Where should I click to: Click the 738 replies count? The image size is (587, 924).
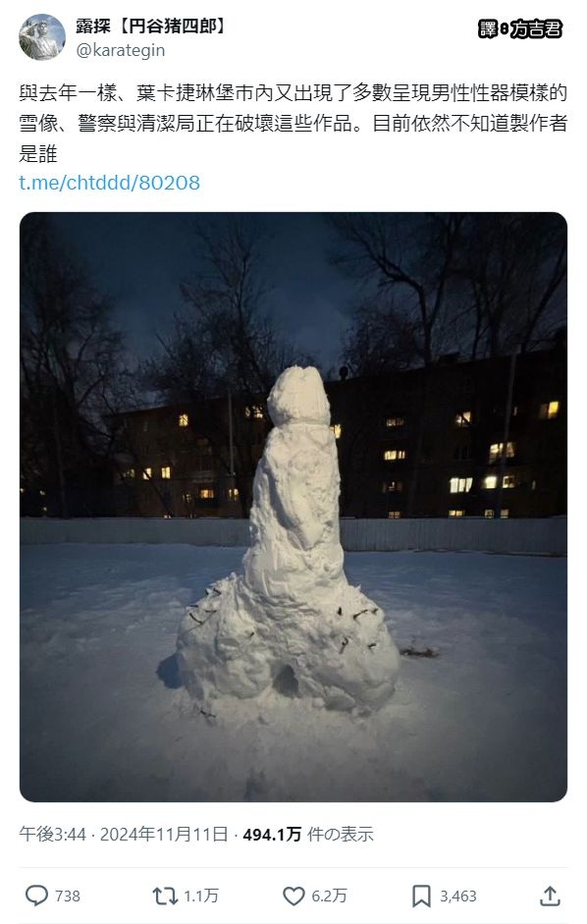(x=67, y=897)
